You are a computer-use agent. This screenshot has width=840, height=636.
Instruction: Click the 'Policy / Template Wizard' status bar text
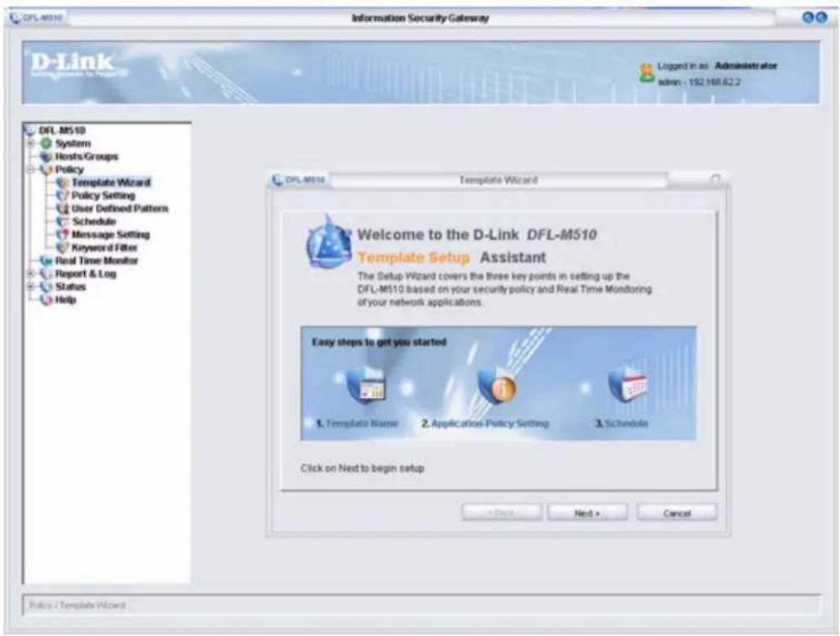(x=77, y=605)
